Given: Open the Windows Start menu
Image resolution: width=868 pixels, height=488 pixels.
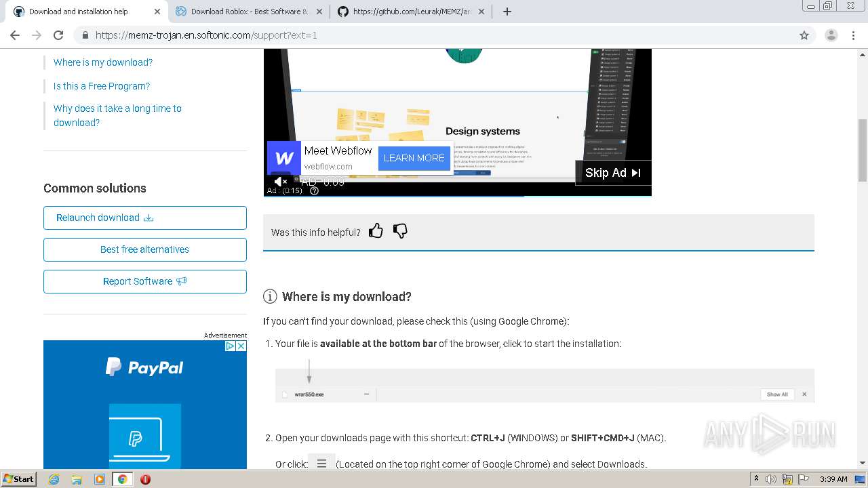Looking at the screenshot, I should tap(18, 479).
